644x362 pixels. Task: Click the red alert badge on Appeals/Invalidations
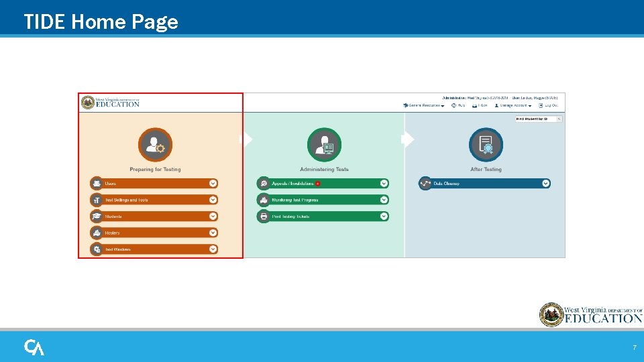tap(318, 184)
